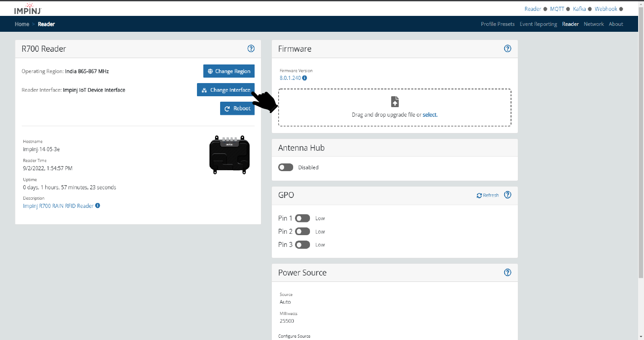Click select link to choose upgrade file
The height and width of the screenshot is (340, 644).
(x=430, y=115)
